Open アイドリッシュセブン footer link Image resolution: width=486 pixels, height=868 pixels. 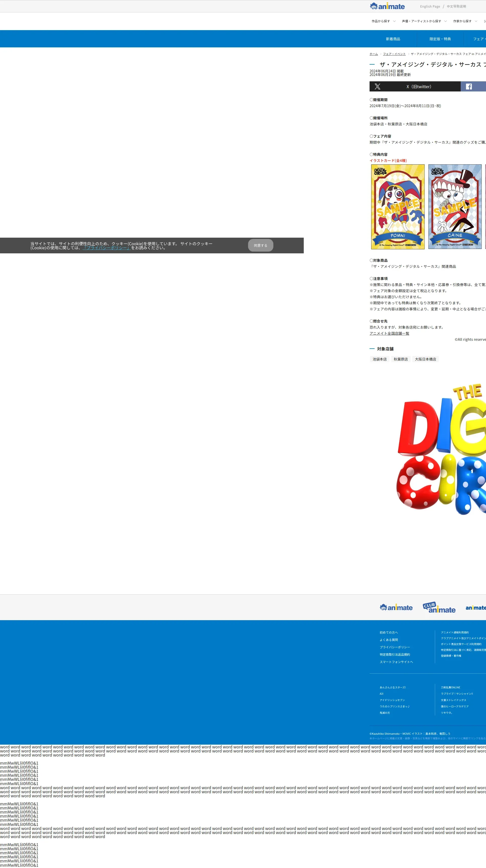[392, 700]
